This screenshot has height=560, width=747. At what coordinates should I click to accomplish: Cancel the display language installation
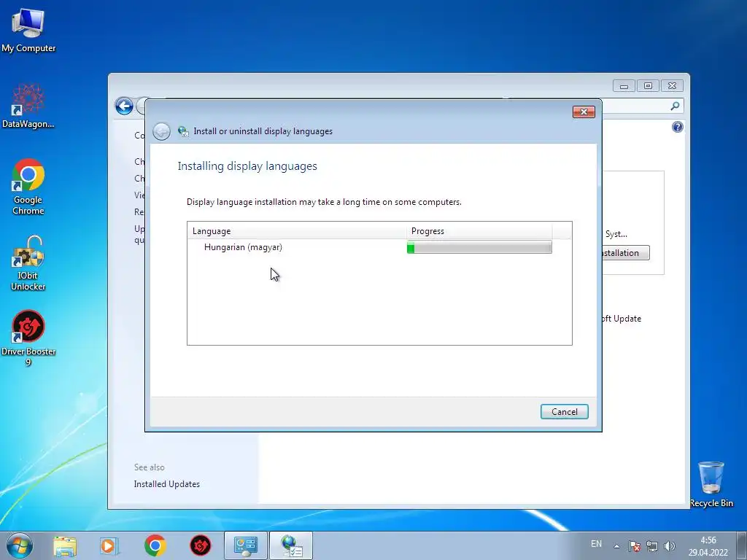coord(564,412)
